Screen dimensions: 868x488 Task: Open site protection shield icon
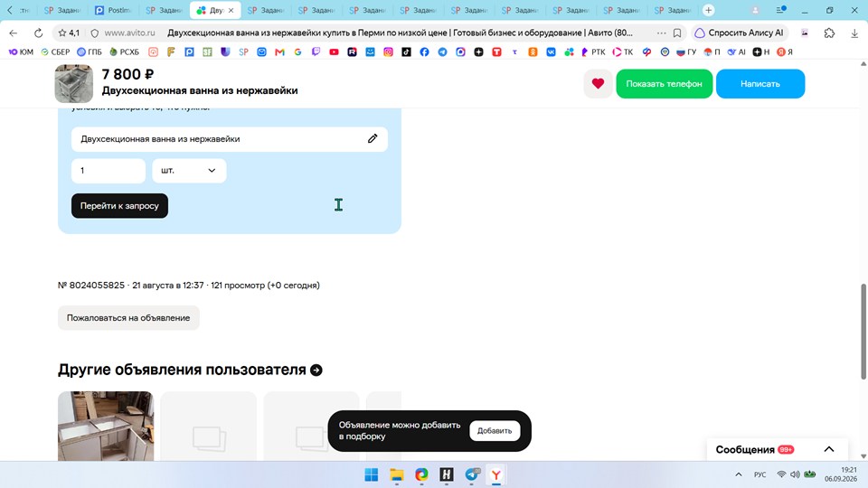tap(95, 33)
